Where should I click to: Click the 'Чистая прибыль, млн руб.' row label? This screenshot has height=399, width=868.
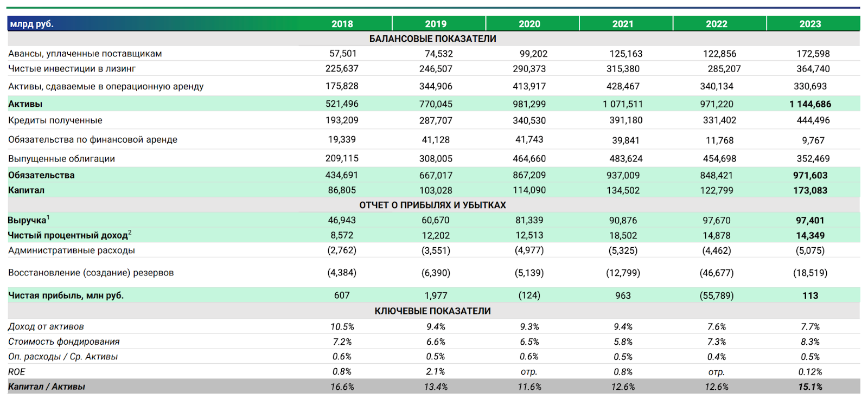[66, 295]
